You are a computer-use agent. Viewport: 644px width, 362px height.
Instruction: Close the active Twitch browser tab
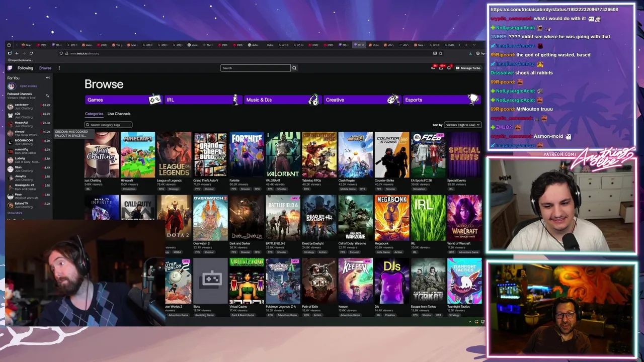363,45
